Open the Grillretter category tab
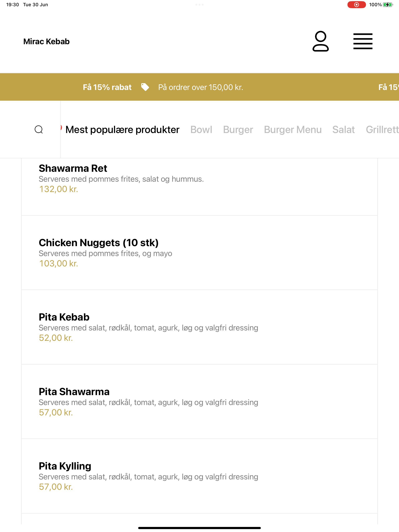 point(382,130)
